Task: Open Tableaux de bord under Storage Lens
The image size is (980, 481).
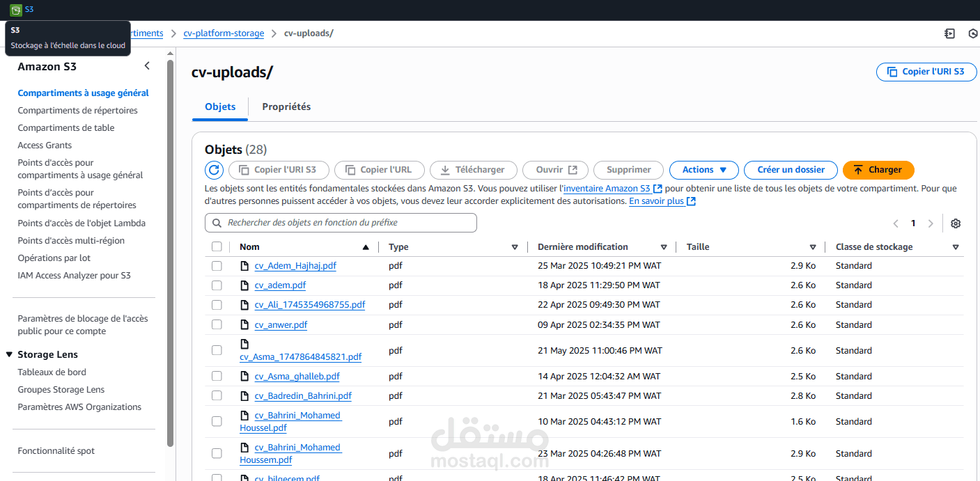Action: point(52,372)
